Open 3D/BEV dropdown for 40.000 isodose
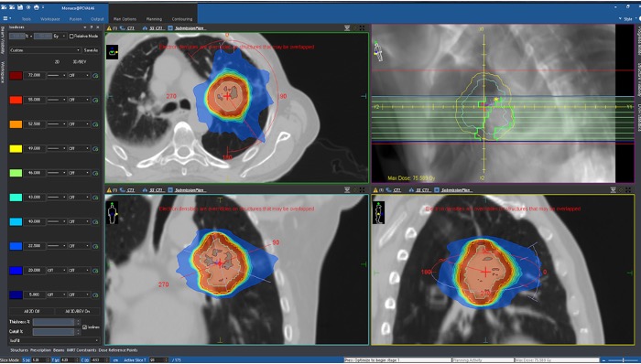 click(x=79, y=221)
